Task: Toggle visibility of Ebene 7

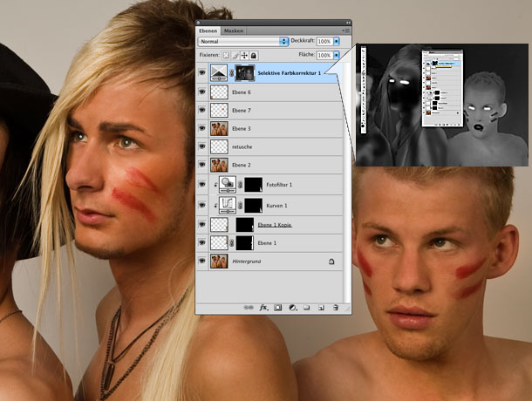Action: (202, 110)
